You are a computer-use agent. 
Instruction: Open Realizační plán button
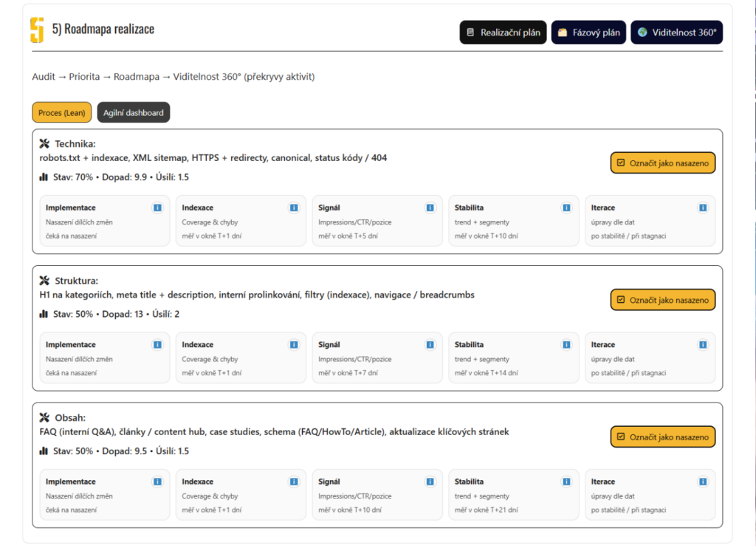click(503, 32)
